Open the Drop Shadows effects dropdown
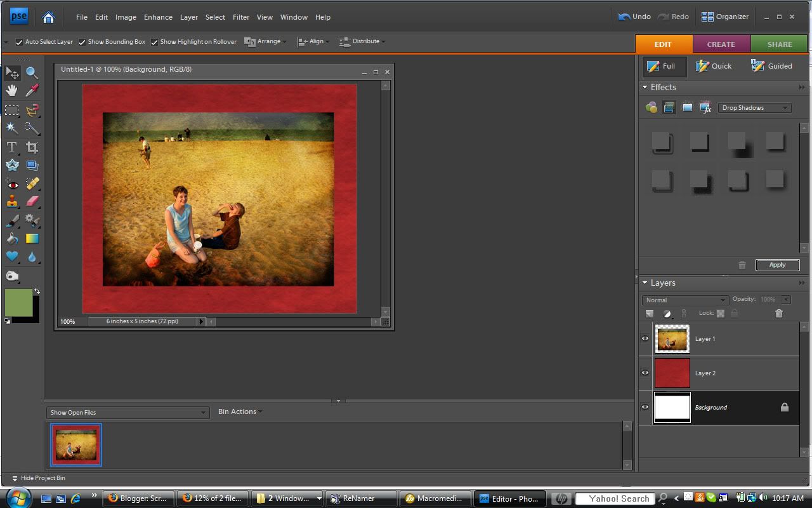 pyautogui.click(x=755, y=108)
